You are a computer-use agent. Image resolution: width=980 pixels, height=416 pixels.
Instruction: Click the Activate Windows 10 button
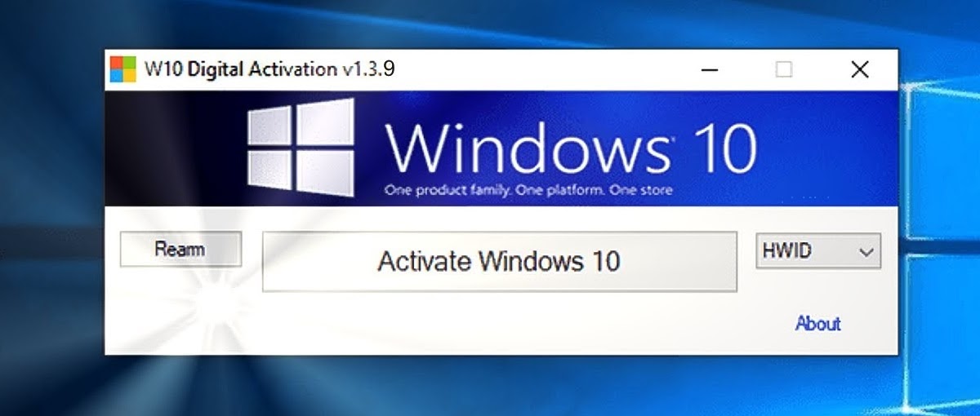pyautogui.click(x=499, y=262)
